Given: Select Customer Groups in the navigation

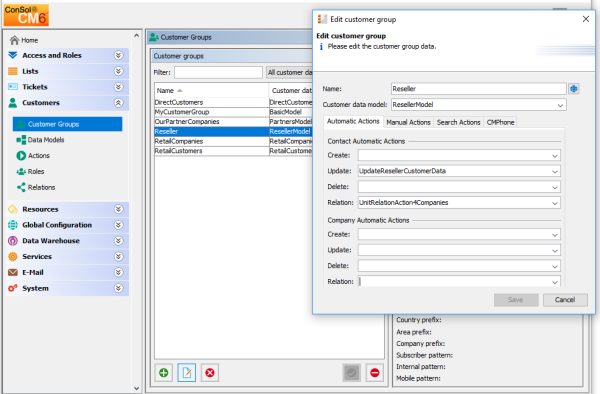Looking at the screenshot, I should coord(67,124).
